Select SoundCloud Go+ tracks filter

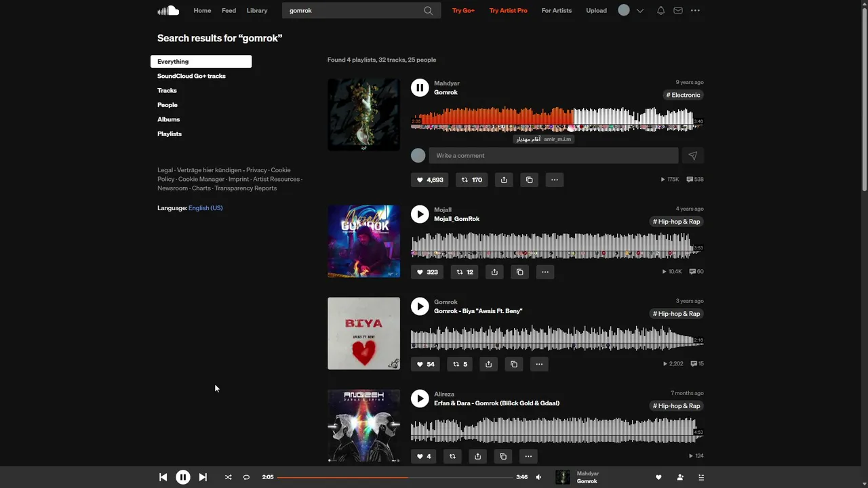pyautogui.click(x=191, y=76)
